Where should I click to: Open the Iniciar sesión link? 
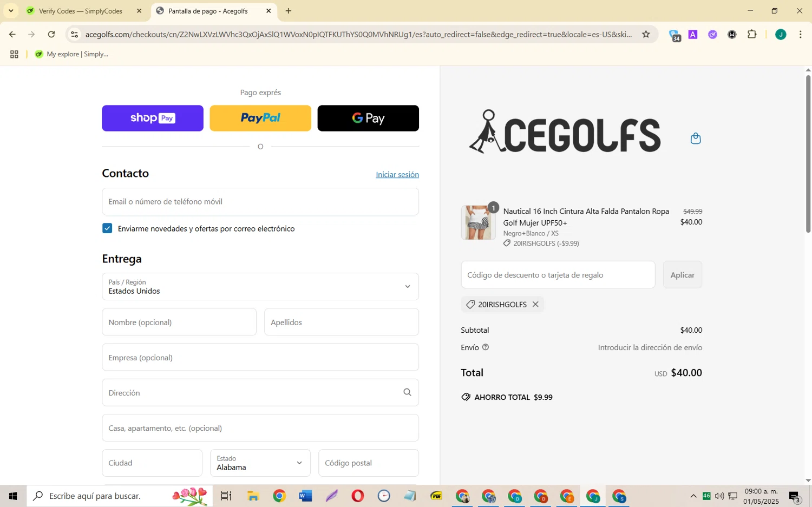tap(397, 174)
